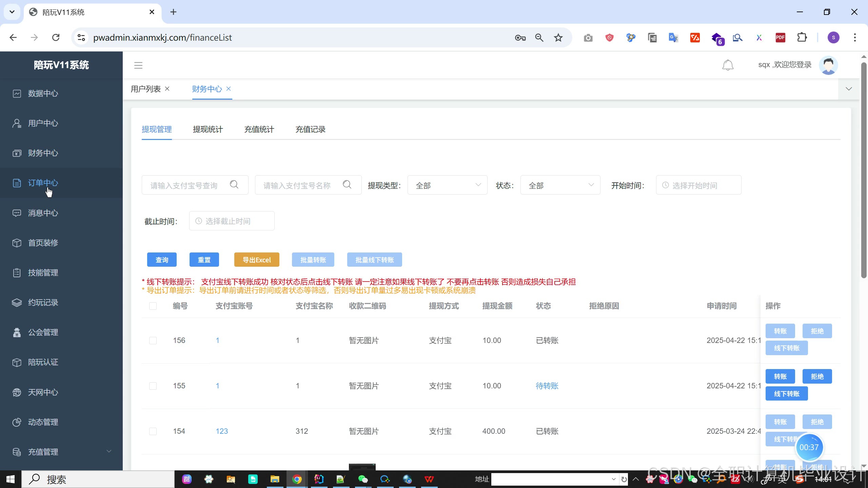Toggle the select-all checkbox in table header
The height and width of the screenshot is (488, 868).
coord(153,306)
